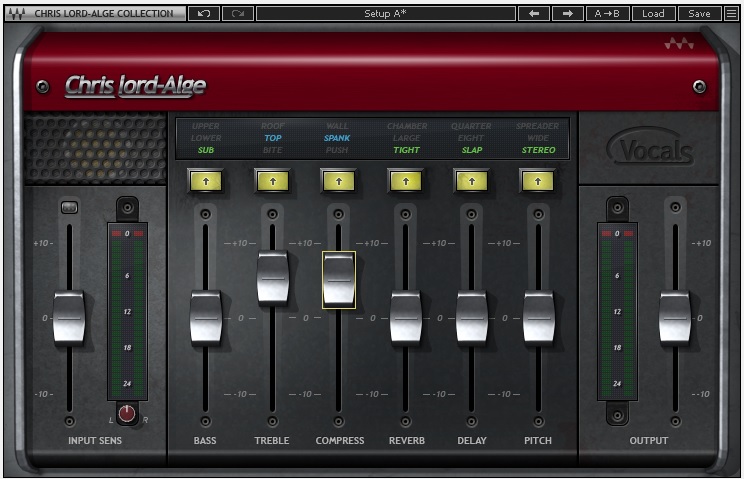Select the SPREADER pitch mode
Viewport: 744px width, 479px height.
click(x=538, y=126)
